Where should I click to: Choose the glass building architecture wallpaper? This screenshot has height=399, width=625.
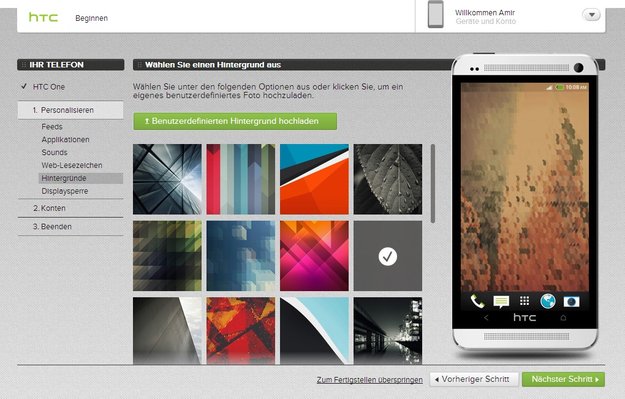[x=167, y=179]
